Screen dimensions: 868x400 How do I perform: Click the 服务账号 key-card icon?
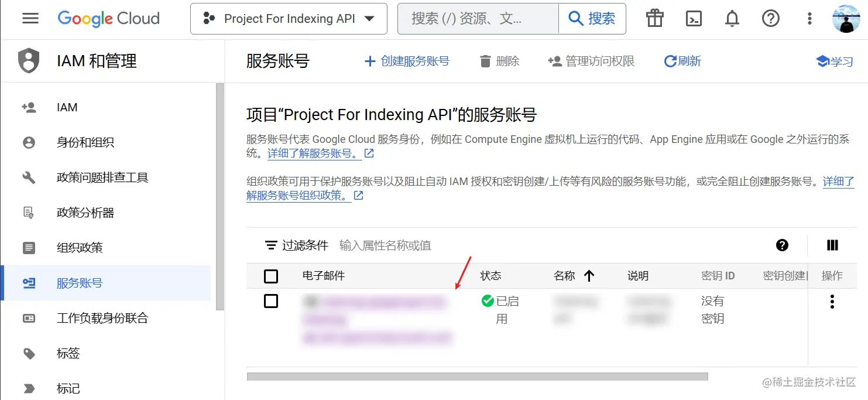coord(29,283)
